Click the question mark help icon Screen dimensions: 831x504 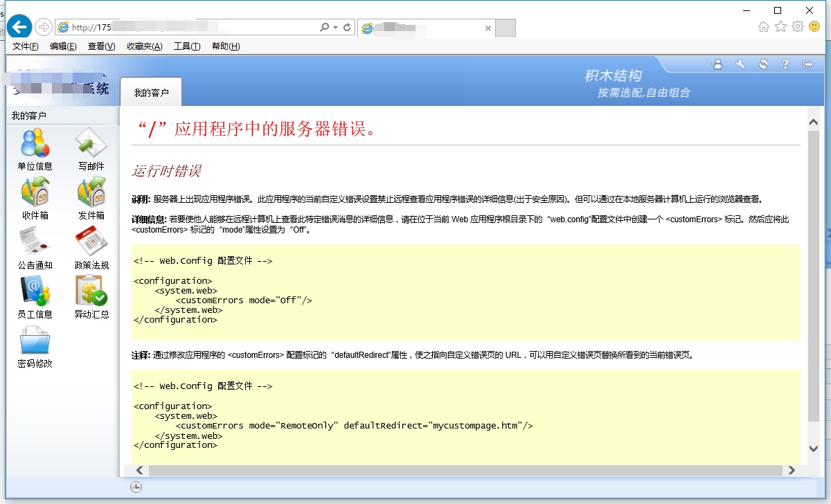click(785, 64)
